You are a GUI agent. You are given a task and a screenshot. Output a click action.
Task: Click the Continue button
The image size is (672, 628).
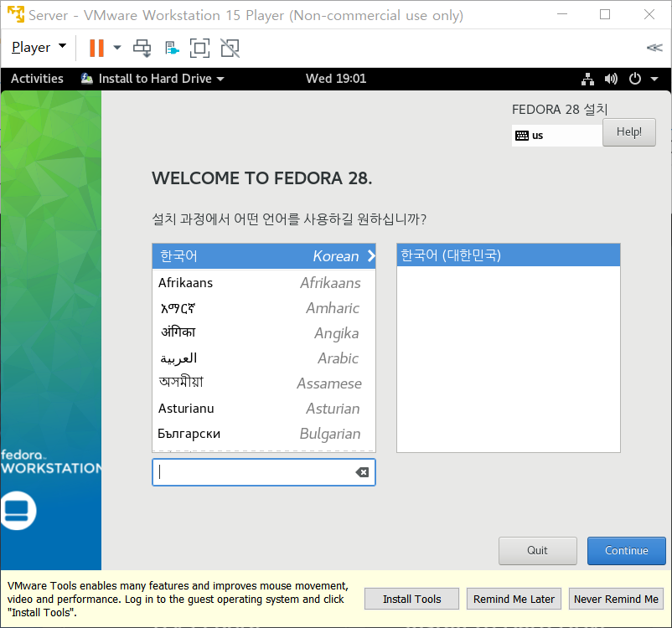(626, 550)
